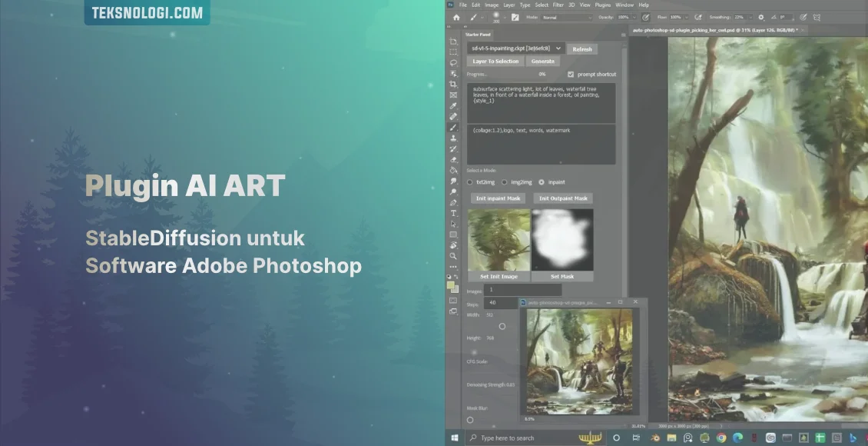868x446 pixels.
Task: Open the sd-v1-5-inpainting.ckpt model dropdown
Action: point(516,48)
